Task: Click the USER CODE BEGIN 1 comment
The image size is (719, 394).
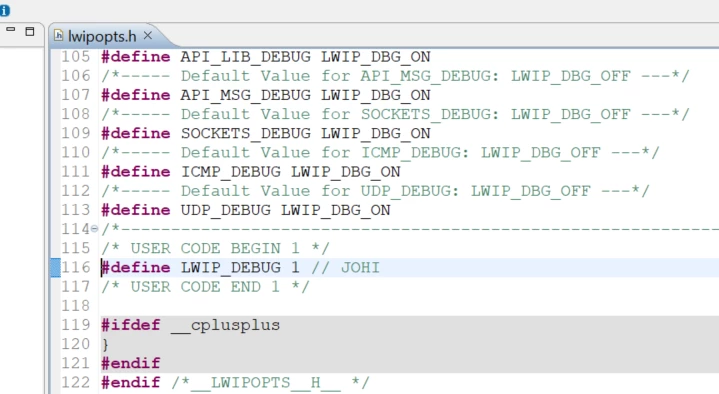Action: [x=216, y=248]
